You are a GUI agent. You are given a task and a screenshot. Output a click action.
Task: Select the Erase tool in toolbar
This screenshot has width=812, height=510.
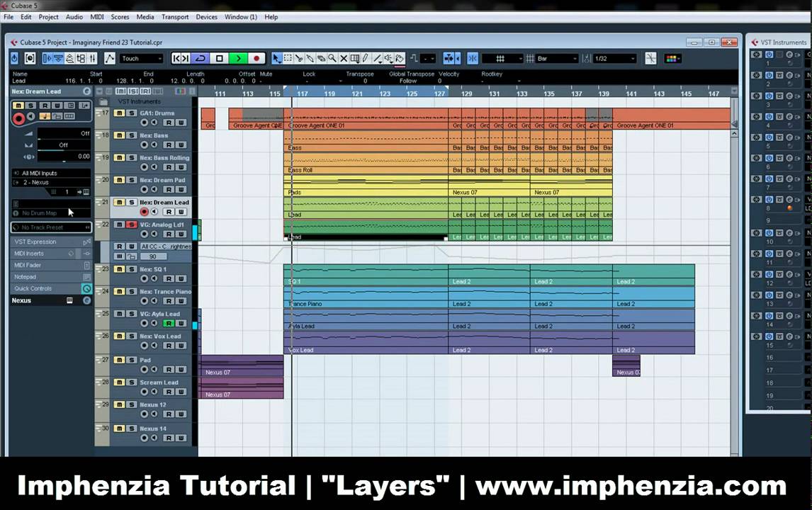(x=321, y=59)
